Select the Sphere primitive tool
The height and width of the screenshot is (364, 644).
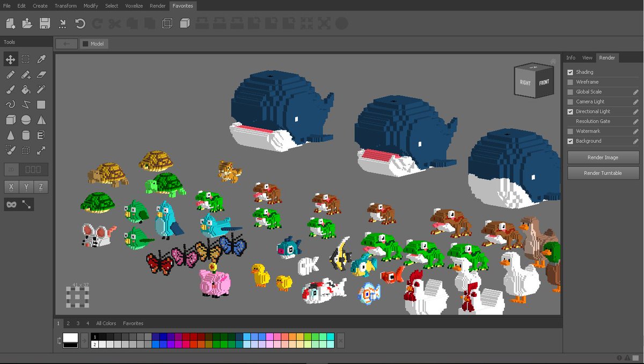click(26, 120)
